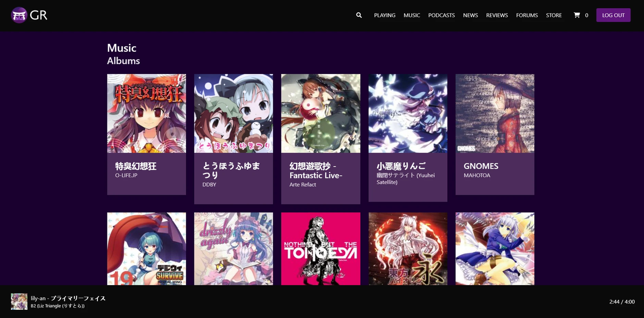644x318 pixels.
Task: Open the 小悪魔りんご album cover
Action: click(x=408, y=114)
